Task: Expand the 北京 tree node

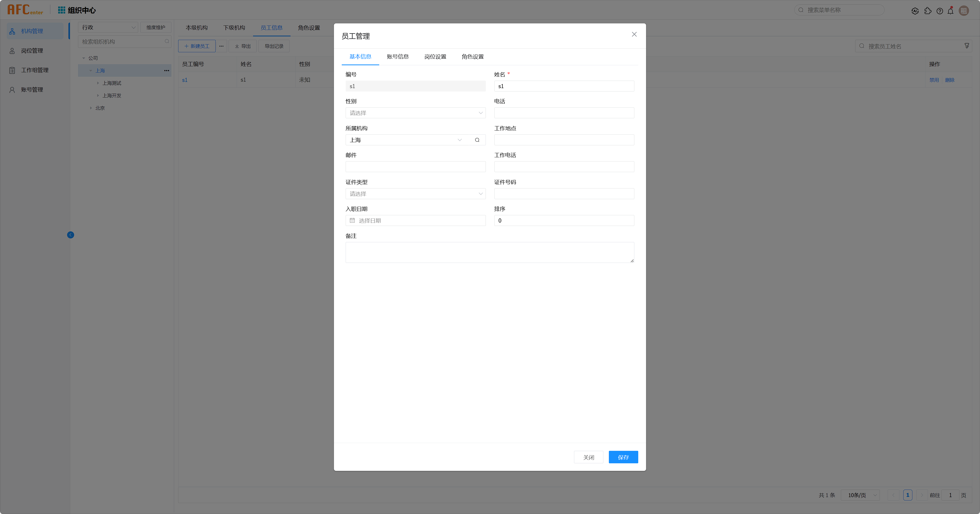Action: click(91, 108)
